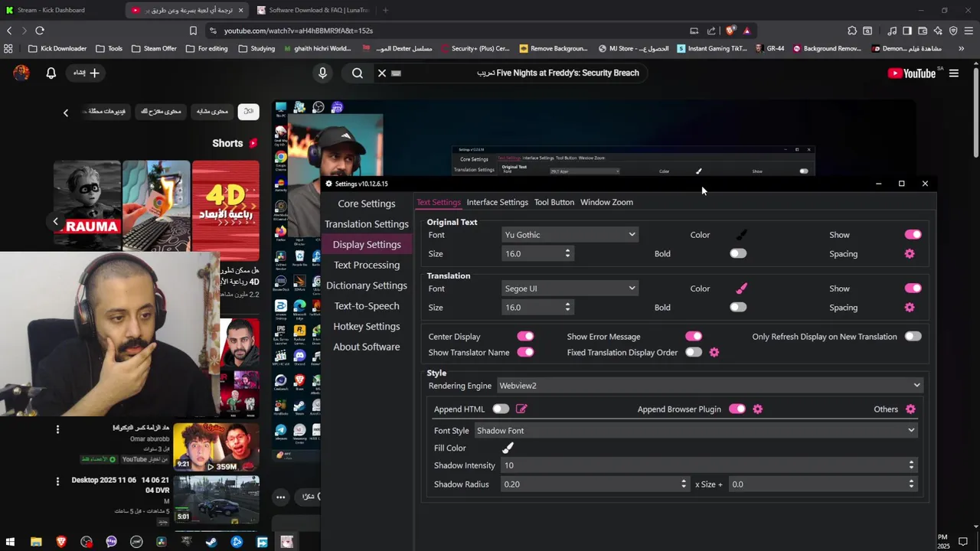
Task: Open Translation font dropdown Segoe UI
Action: [570, 289]
